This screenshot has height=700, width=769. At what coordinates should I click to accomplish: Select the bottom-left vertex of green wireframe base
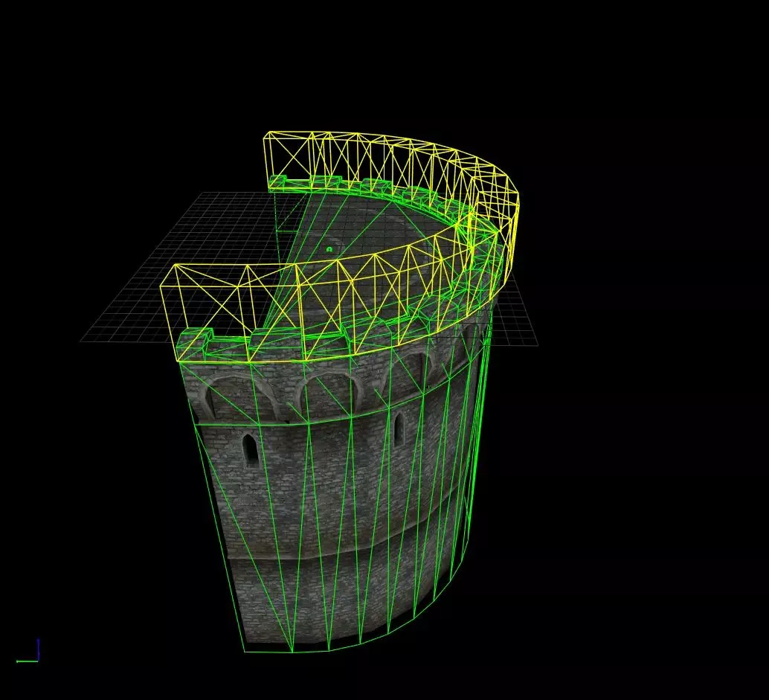coord(245,652)
